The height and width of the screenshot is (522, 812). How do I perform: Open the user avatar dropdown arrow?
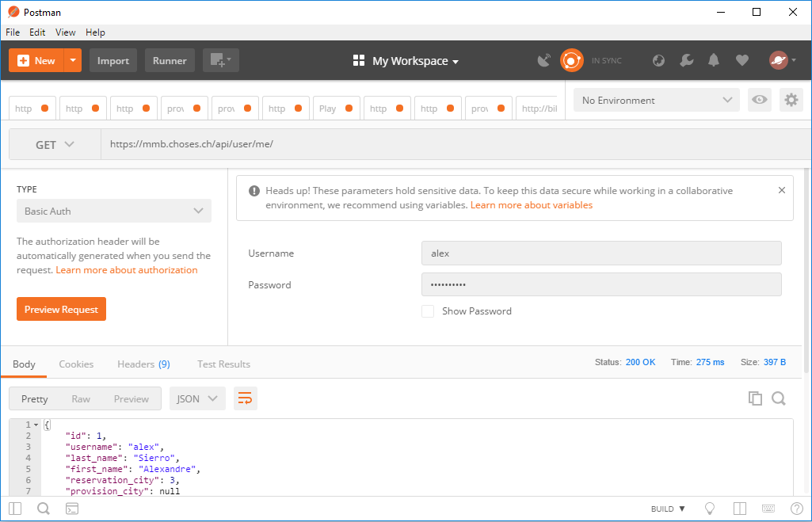coord(794,60)
